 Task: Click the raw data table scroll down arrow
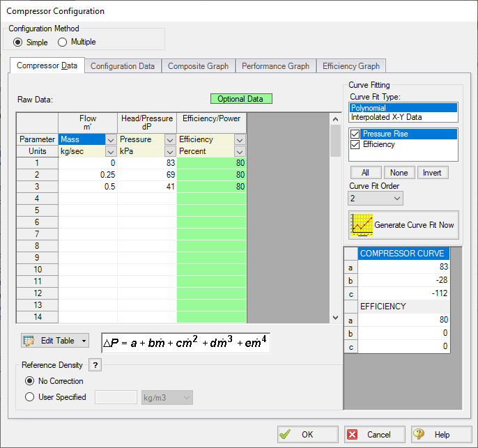pyautogui.click(x=336, y=318)
